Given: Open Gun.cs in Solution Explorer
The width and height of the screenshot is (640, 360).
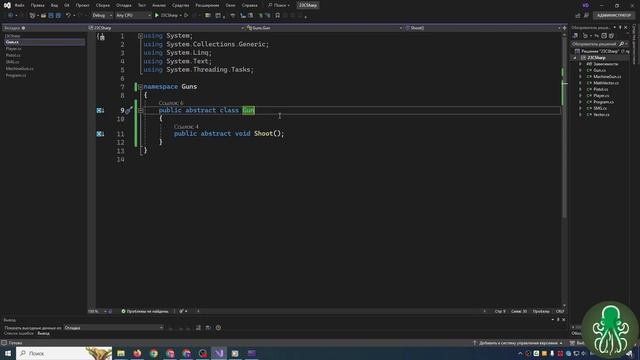Looking at the screenshot, I should 599,70.
